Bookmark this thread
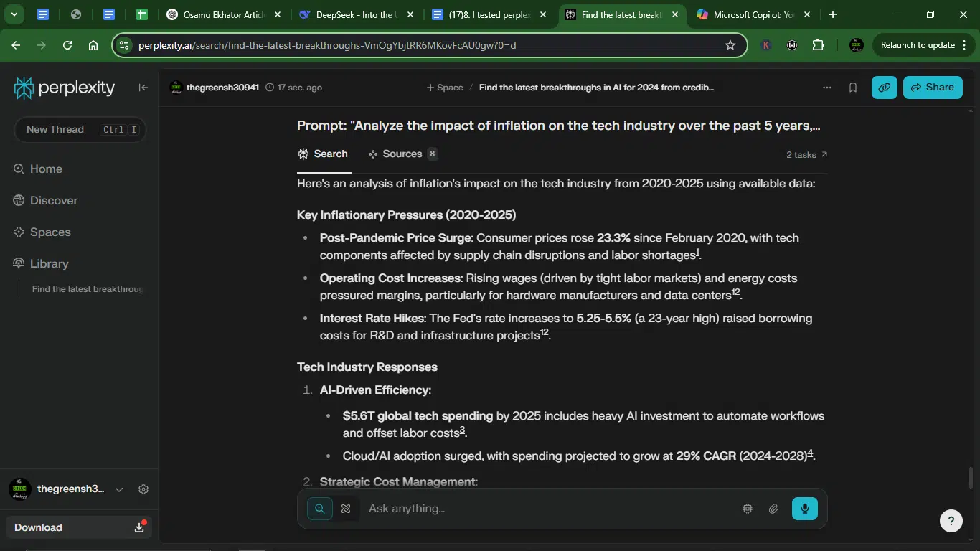Screen dimensions: 980x551 tap(853, 88)
